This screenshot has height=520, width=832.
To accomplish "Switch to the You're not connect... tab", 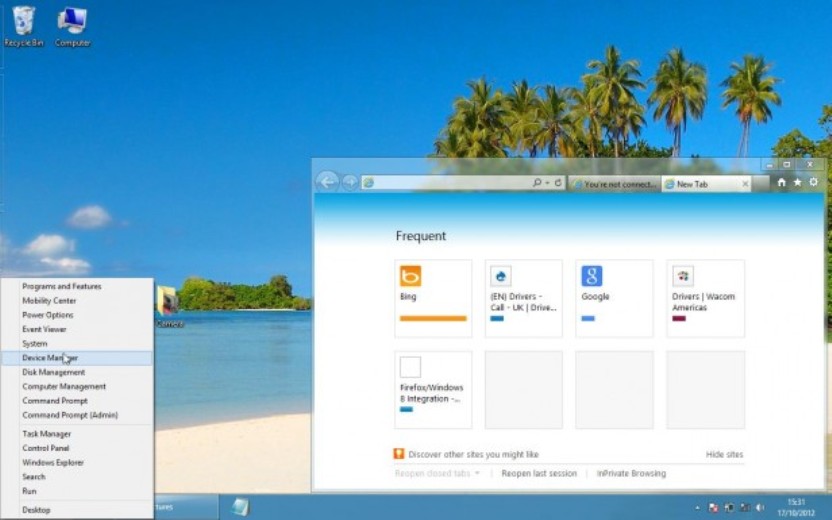I will pyautogui.click(x=614, y=184).
